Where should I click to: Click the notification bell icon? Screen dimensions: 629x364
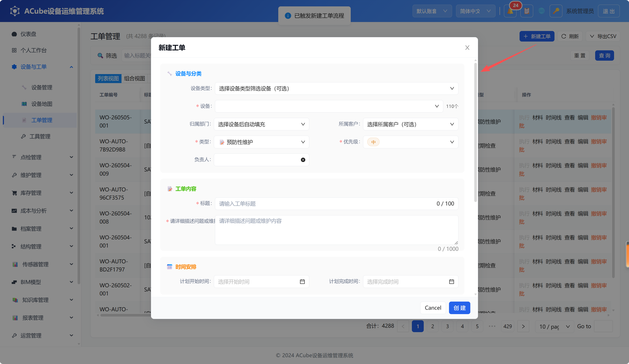[510, 11]
